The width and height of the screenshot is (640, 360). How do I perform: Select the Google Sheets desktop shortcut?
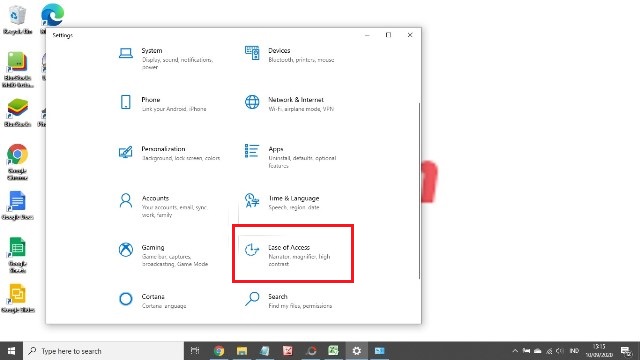(17, 255)
